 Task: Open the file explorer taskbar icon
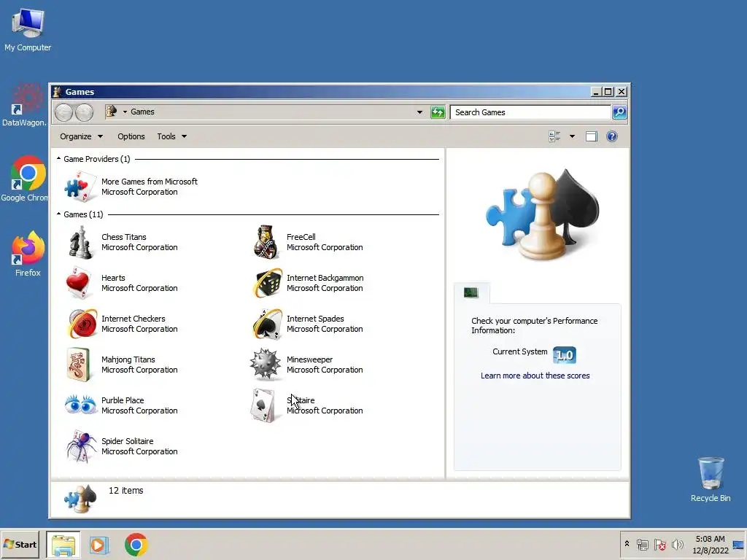(63, 545)
